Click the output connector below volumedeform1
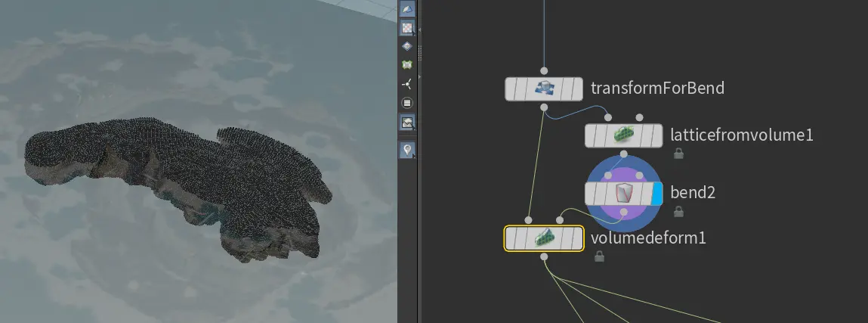Viewport: 868px width, 323px height. point(544,257)
